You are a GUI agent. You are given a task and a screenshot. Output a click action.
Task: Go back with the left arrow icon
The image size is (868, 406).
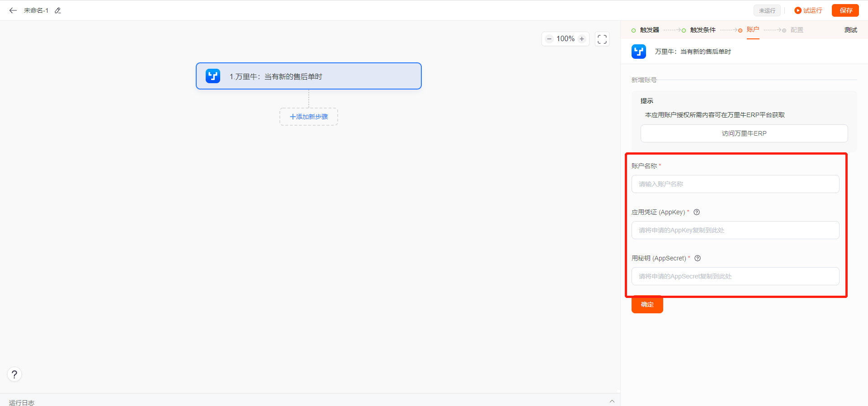coord(13,10)
